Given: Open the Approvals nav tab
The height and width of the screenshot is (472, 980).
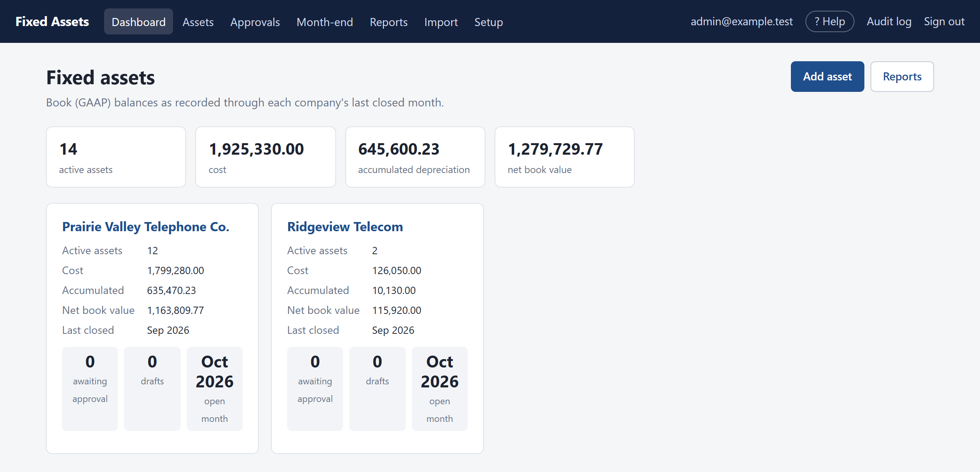Looking at the screenshot, I should coord(255,22).
